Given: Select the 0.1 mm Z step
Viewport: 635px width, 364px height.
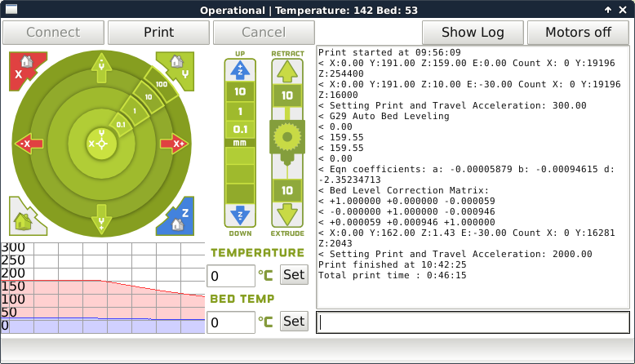Looking at the screenshot, I should 240,128.
